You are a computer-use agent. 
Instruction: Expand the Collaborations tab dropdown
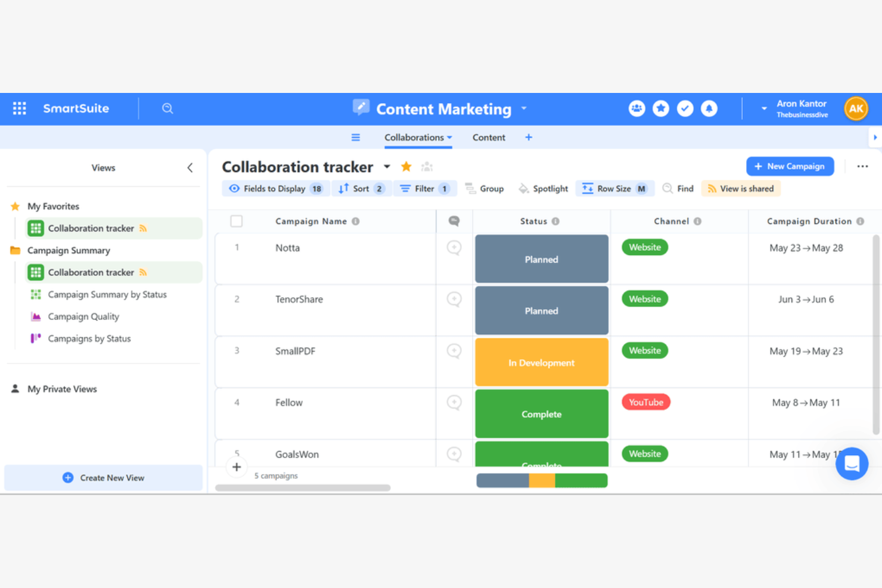[451, 137]
